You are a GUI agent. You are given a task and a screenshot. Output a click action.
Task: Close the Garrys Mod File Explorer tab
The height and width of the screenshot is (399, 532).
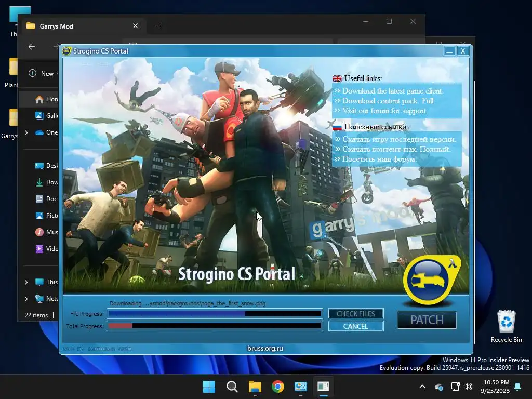tap(136, 26)
